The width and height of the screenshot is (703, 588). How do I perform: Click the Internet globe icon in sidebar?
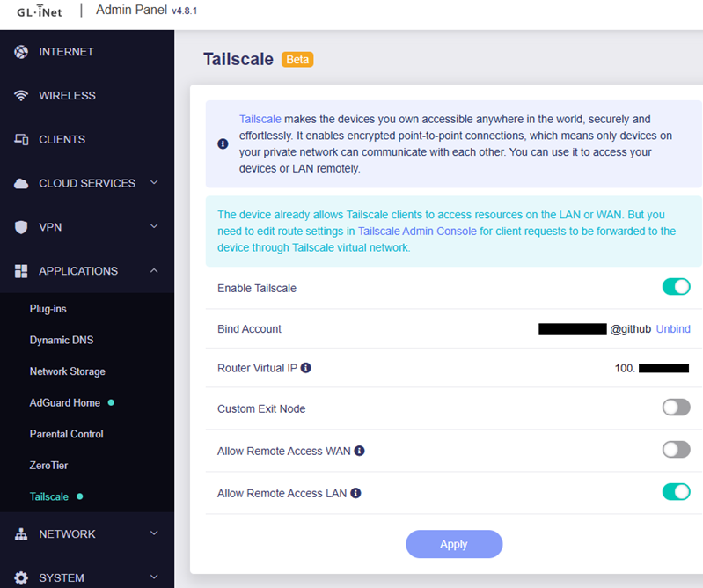(x=21, y=52)
